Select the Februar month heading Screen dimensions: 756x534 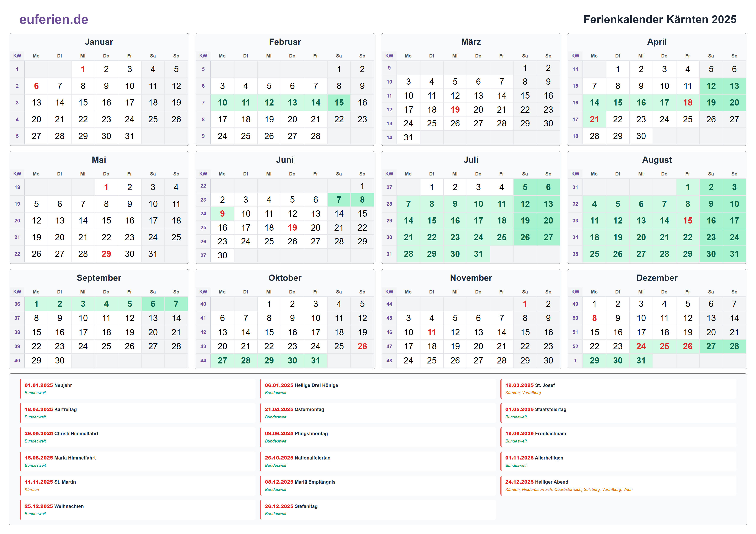pos(285,42)
